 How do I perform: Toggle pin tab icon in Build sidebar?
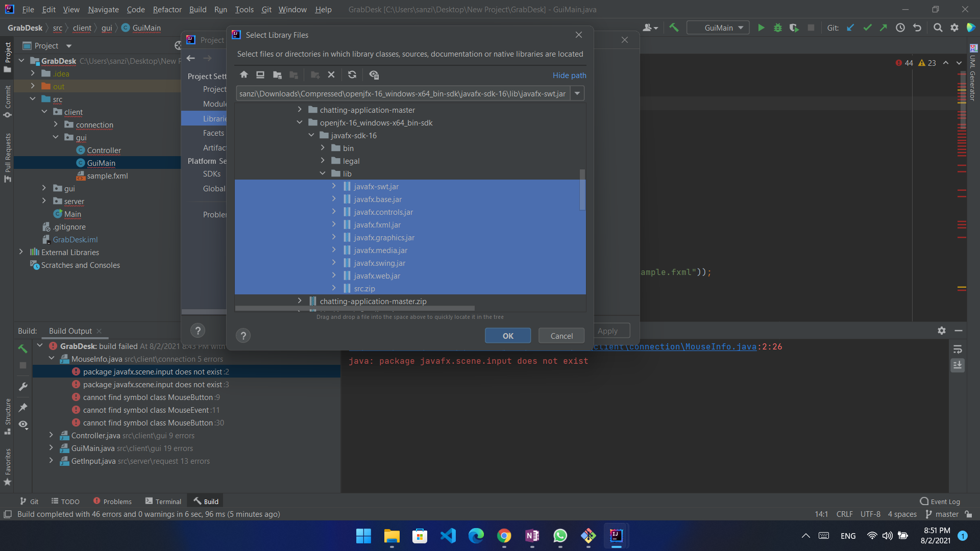(x=23, y=407)
